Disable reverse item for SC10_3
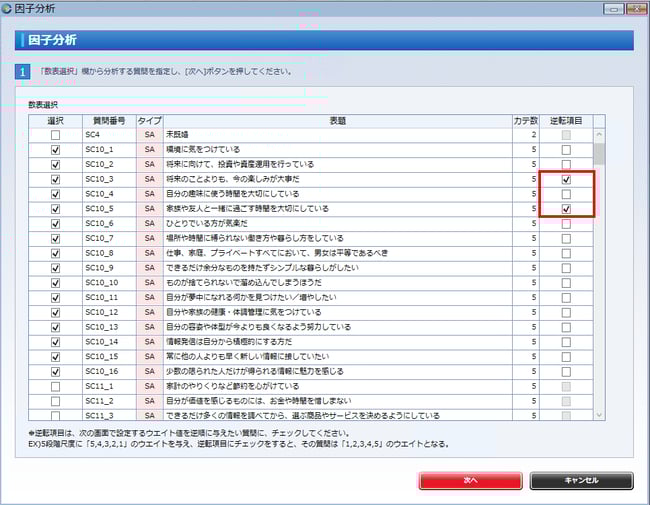Image resolution: width=650 pixels, height=505 pixels. click(x=566, y=179)
